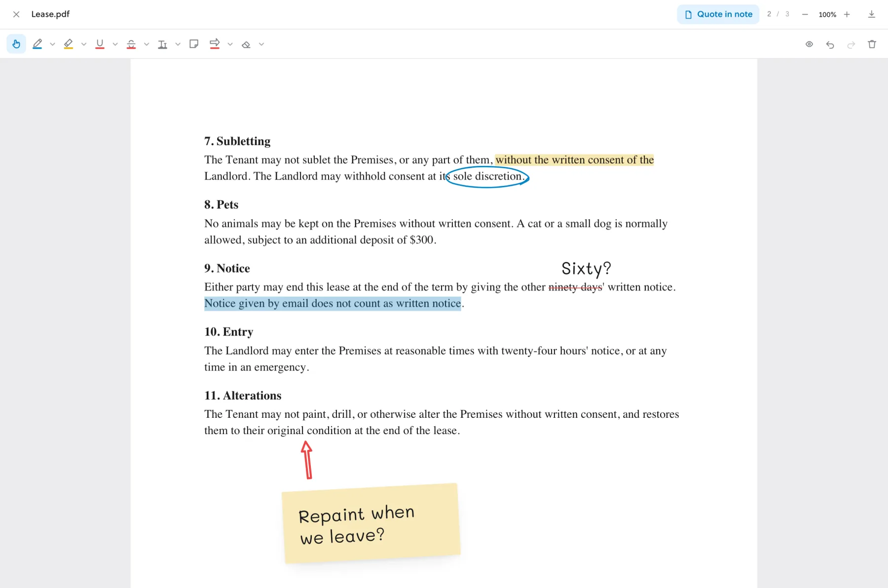Viewport: 888px width, 588px height.
Task: Click the '9. Notice' heading
Action: click(x=227, y=268)
